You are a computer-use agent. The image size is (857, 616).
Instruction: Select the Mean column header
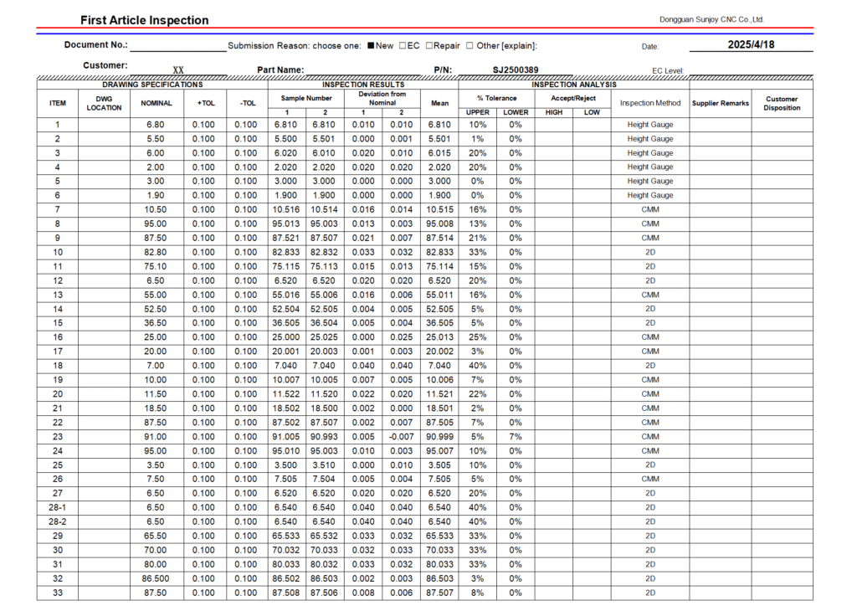pos(440,103)
